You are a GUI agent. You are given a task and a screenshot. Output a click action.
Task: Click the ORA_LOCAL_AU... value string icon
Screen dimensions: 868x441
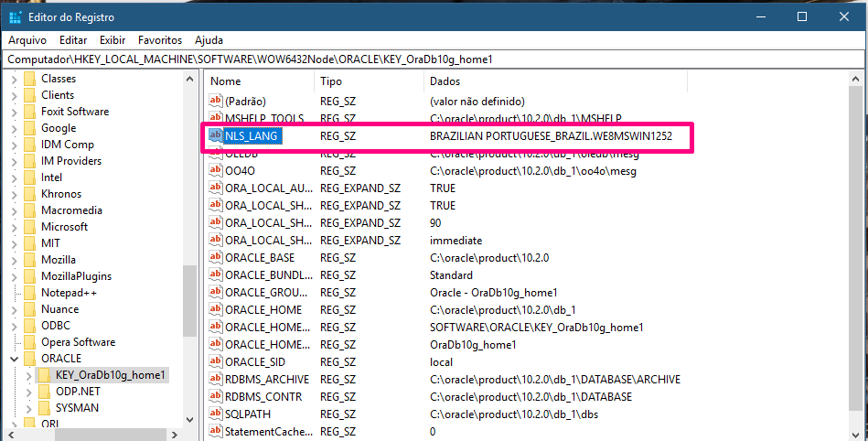tap(215, 188)
